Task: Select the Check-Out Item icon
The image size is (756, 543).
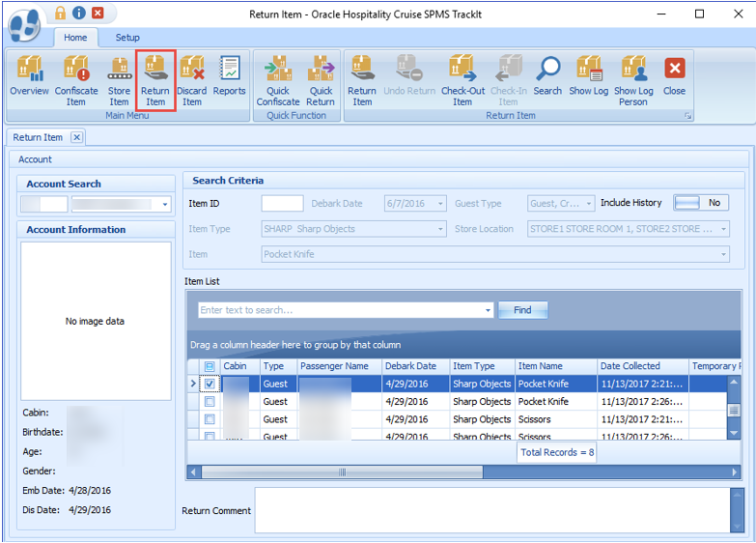Action: pyautogui.click(x=462, y=80)
